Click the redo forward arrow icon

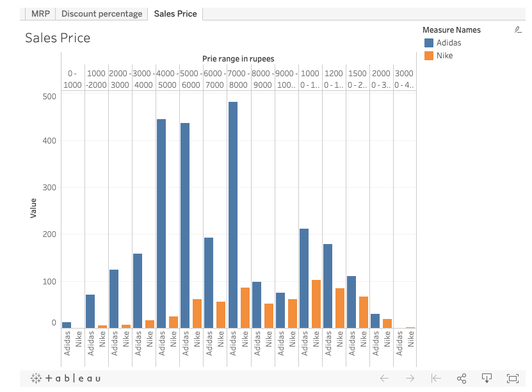[410, 378]
